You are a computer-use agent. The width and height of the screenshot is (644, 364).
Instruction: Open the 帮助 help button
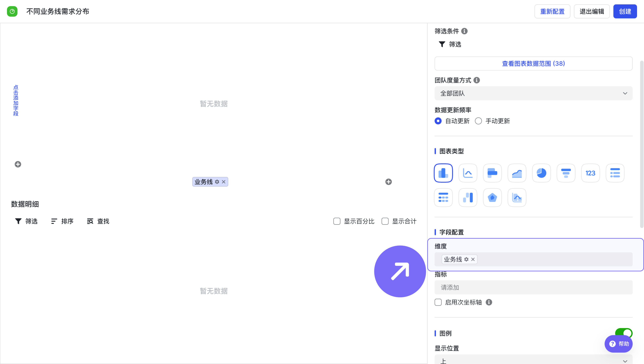(619, 344)
